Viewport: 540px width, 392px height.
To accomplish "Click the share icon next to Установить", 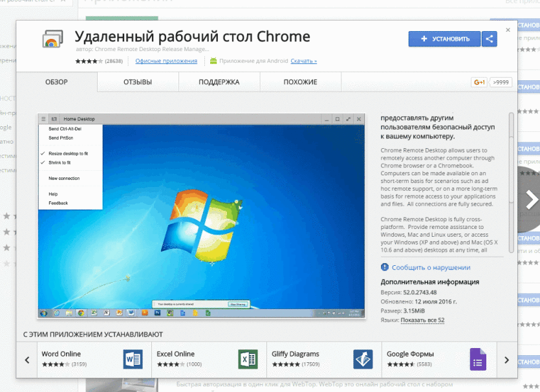I will tap(490, 39).
